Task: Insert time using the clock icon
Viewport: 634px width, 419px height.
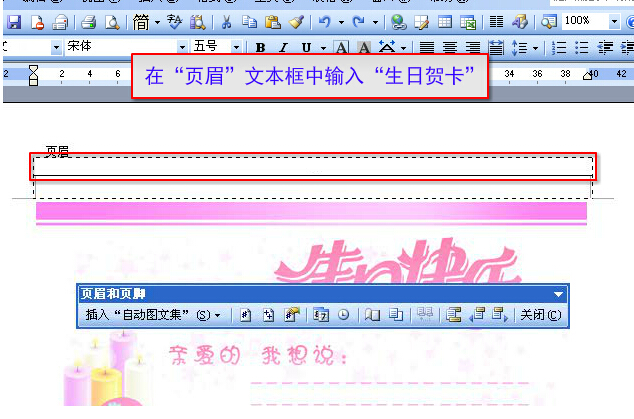Action: (343, 314)
